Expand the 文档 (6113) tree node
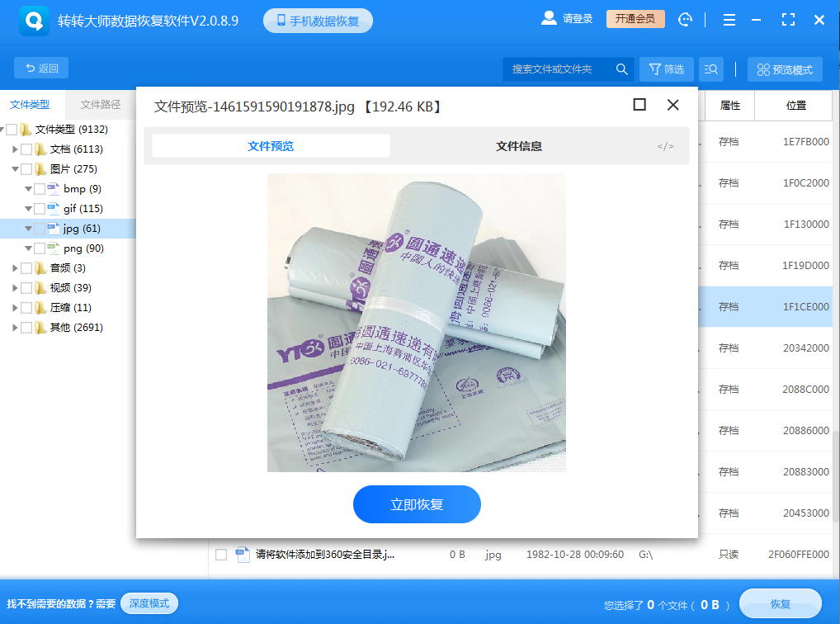The image size is (840, 624). tap(14, 149)
